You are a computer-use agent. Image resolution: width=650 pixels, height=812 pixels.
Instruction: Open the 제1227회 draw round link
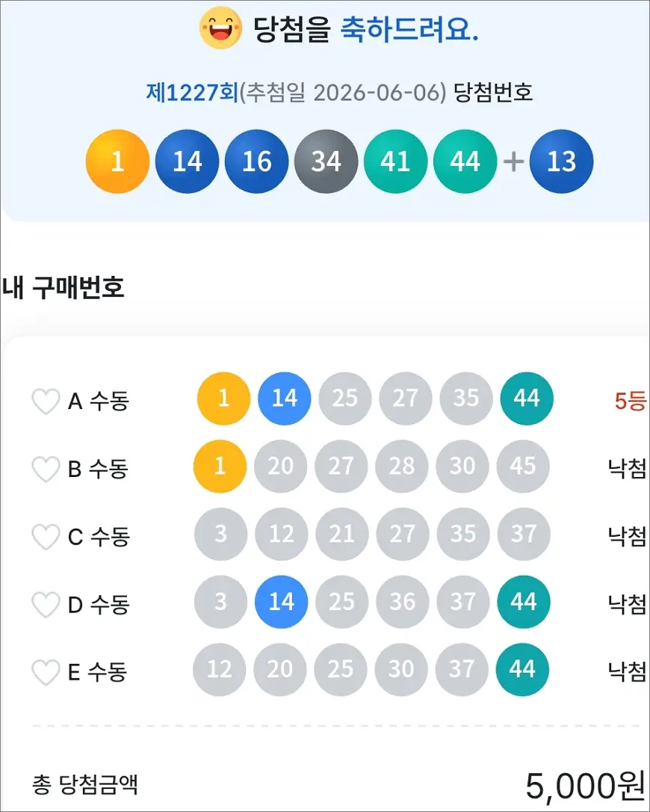point(192,93)
